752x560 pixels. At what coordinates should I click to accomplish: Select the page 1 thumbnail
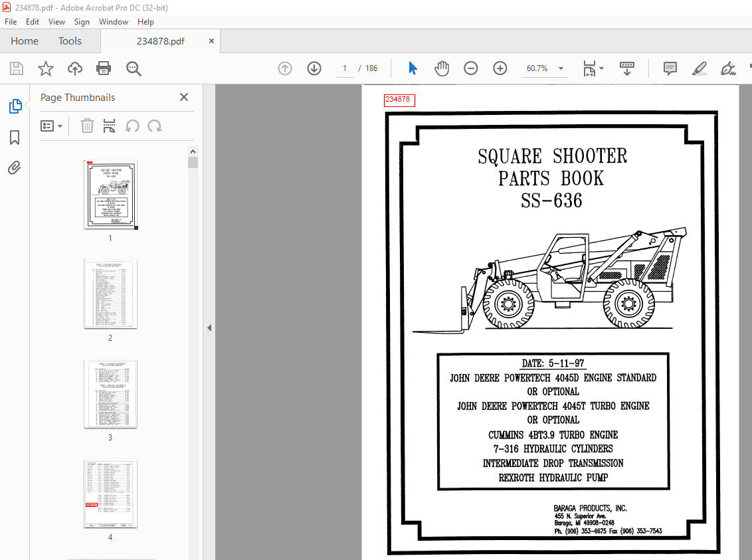point(110,195)
